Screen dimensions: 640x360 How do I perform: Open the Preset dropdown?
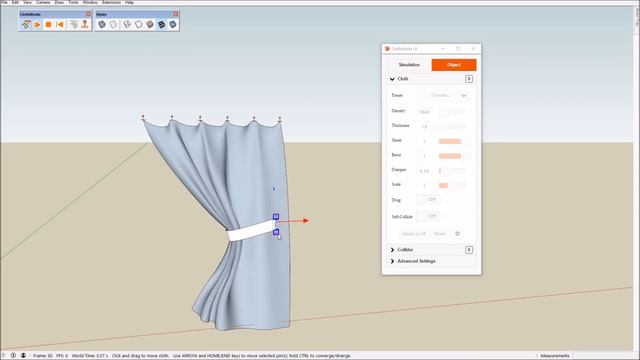point(444,96)
